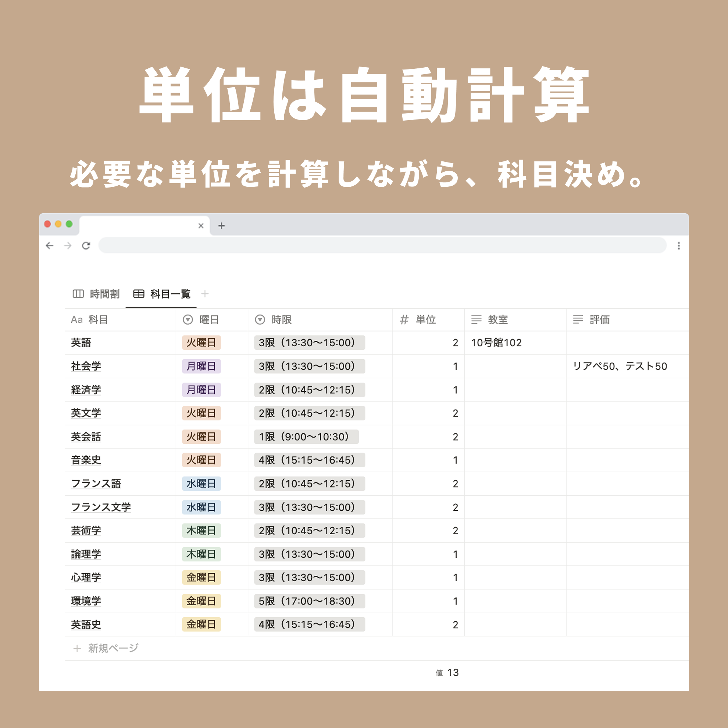The height and width of the screenshot is (728, 728).
Task: Add a row with 新規ページ
Action: [113, 648]
